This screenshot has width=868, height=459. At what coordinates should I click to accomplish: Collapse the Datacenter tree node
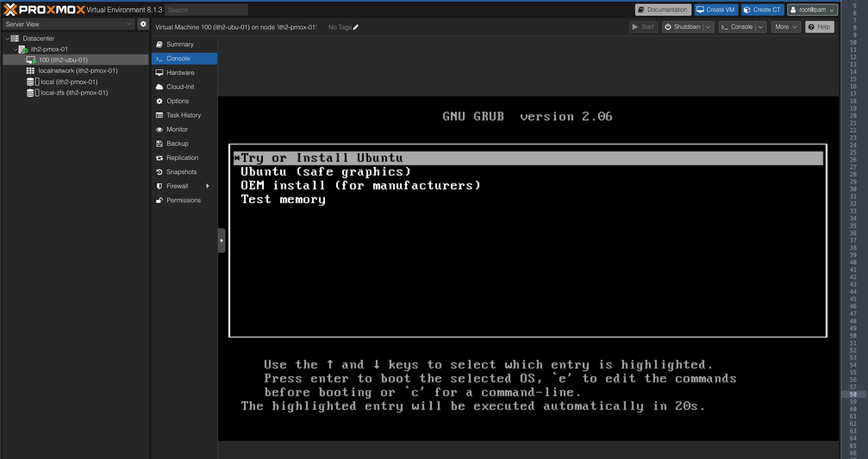tap(7, 38)
